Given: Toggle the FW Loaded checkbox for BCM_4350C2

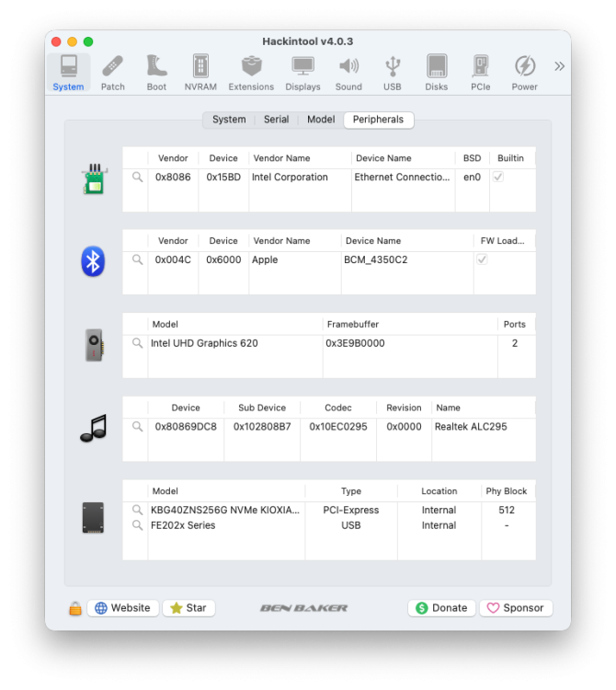Looking at the screenshot, I should (483, 260).
